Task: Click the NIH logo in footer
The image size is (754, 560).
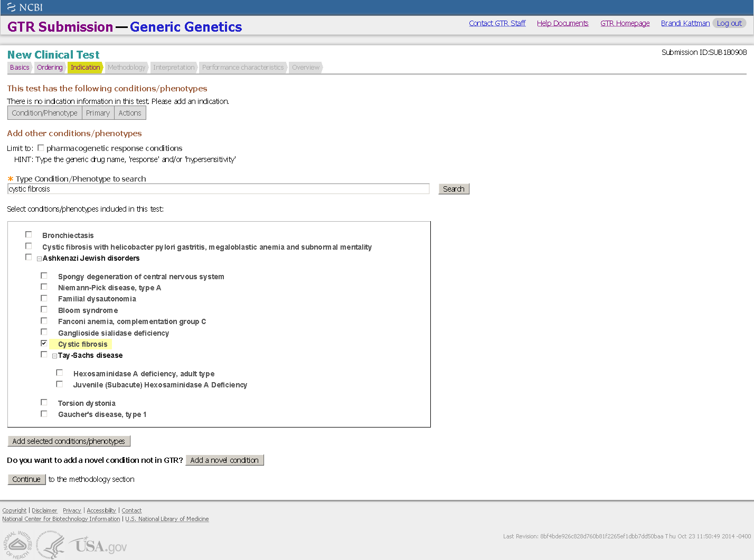Action: point(18,545)
